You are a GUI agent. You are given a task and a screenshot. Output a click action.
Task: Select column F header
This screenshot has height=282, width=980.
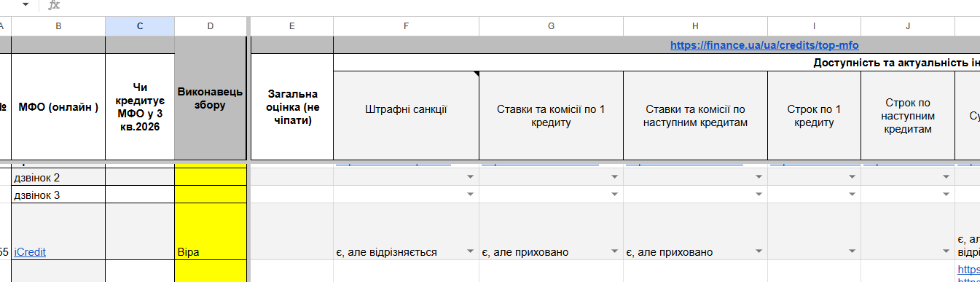point(406,26)
